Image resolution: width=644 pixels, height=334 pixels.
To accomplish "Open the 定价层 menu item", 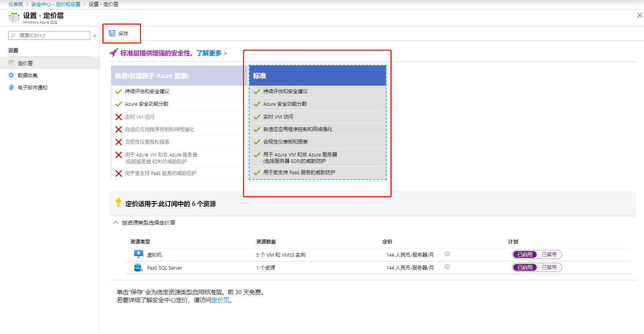I will [50, 63].
